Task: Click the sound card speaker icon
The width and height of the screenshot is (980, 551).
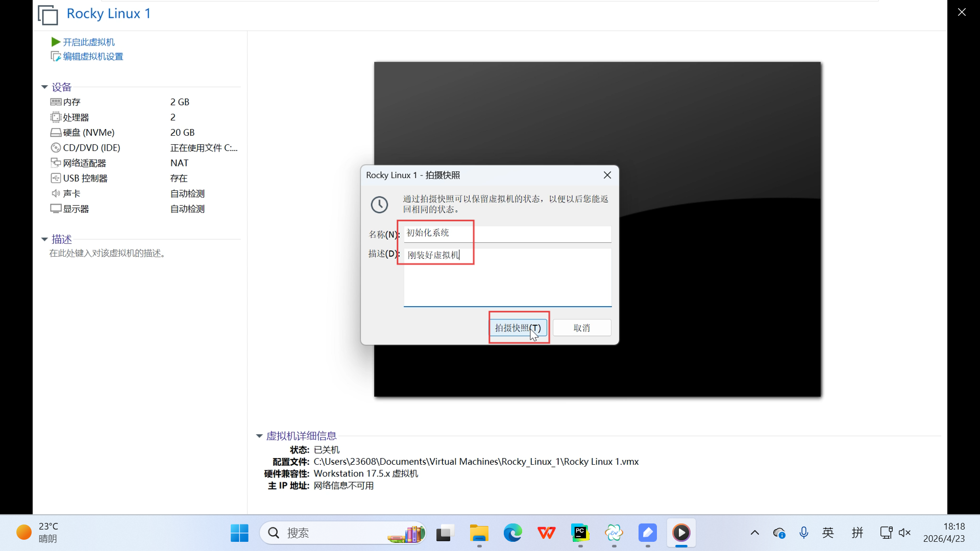Action: point(56,193)
